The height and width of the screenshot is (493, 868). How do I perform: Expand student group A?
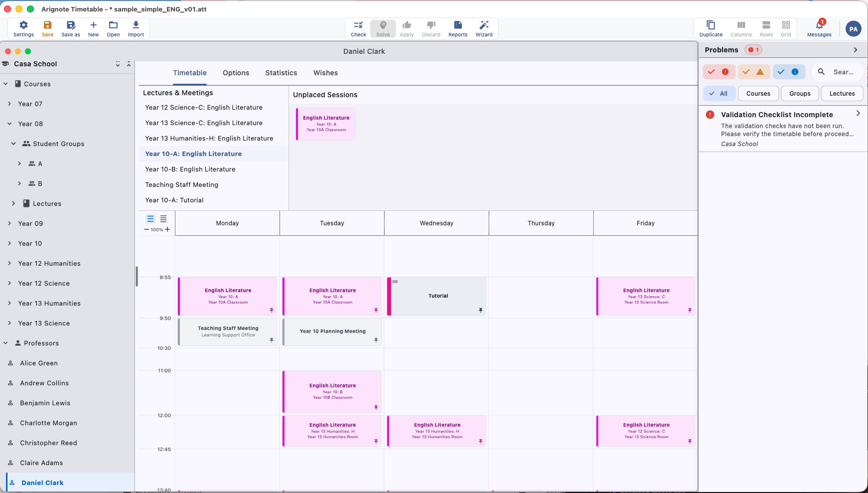[19, 164]
